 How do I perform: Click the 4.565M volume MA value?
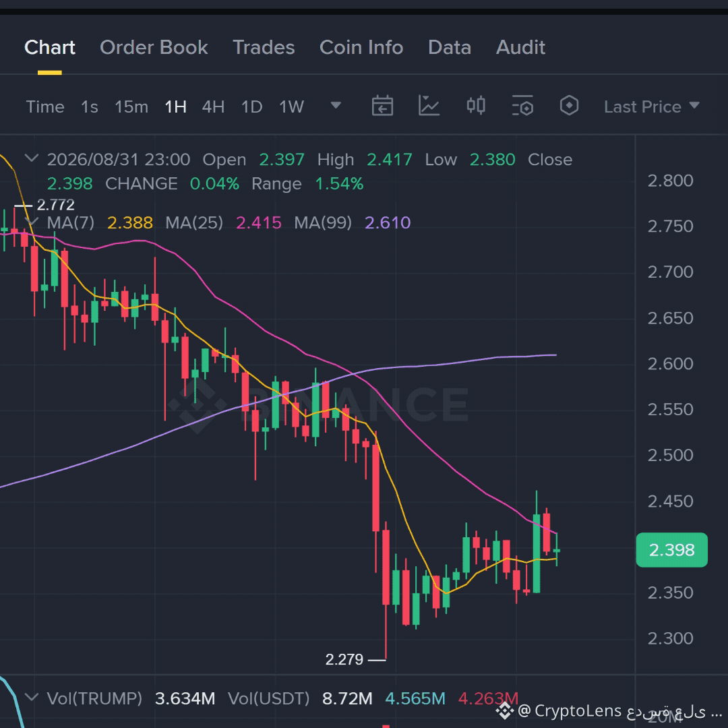415,698
